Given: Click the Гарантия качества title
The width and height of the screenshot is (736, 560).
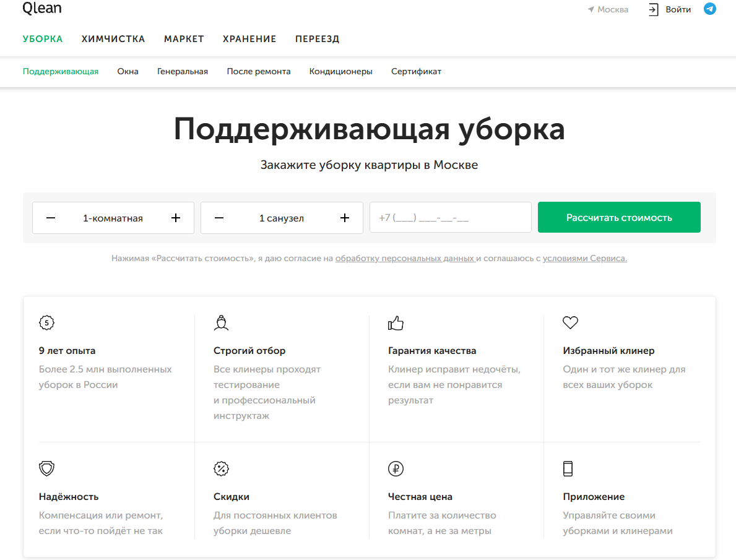Looking at the screenshot, I should coord(432,351).
